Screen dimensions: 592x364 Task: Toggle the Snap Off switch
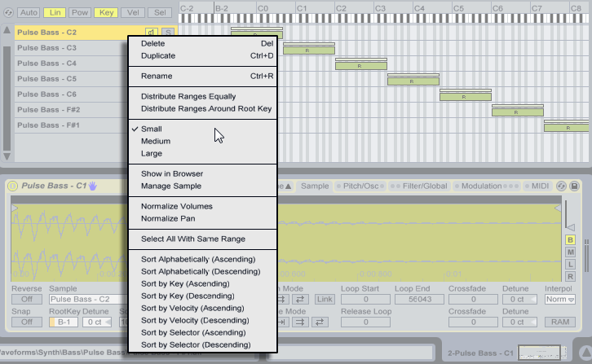[x=27, y=322]
